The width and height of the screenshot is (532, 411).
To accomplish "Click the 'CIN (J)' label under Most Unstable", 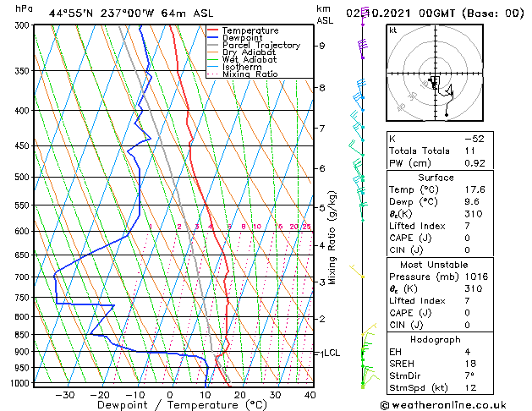I will tap(406, 326).
